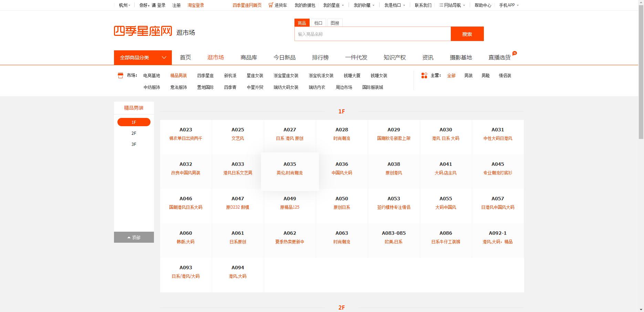Open the 网站导航 navigation dropdown

451,5
